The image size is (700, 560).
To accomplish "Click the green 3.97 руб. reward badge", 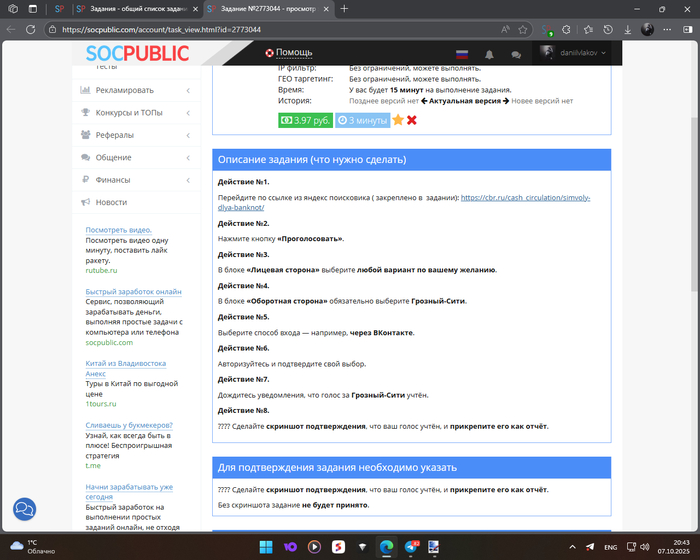I will [x=304, y=120].
